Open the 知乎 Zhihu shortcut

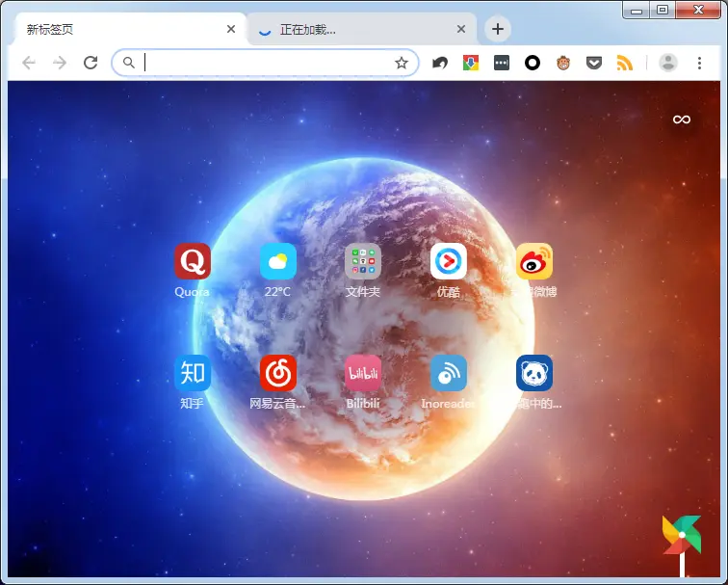193,373
